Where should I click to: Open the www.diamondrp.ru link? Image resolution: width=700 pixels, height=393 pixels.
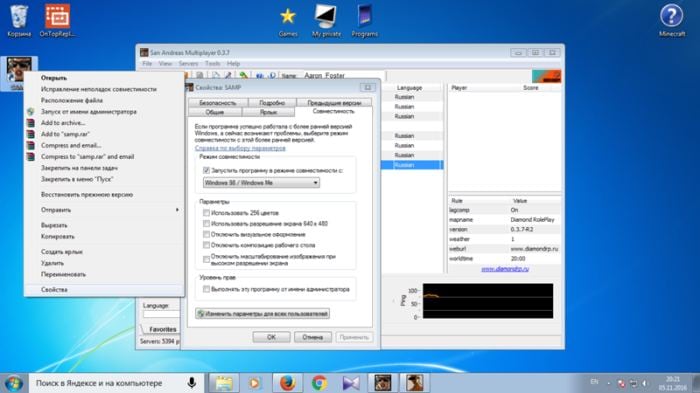[505, 269]
